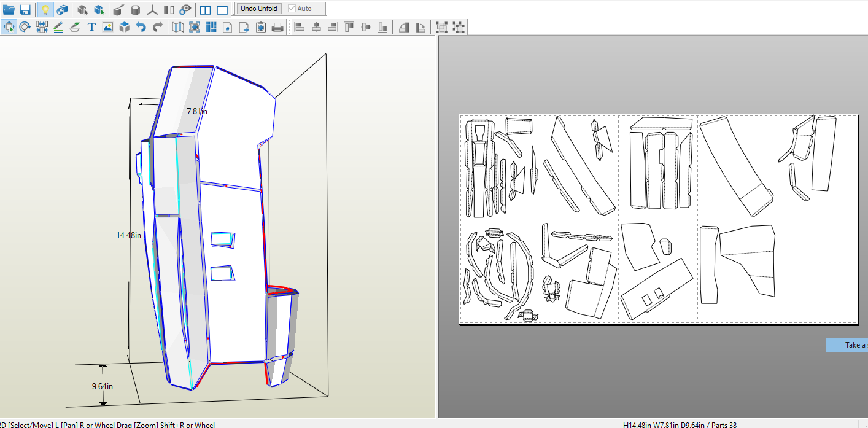The image size is (868, 428).
Task: Click the align left edges icon
Action: click(x=300, y=27)
